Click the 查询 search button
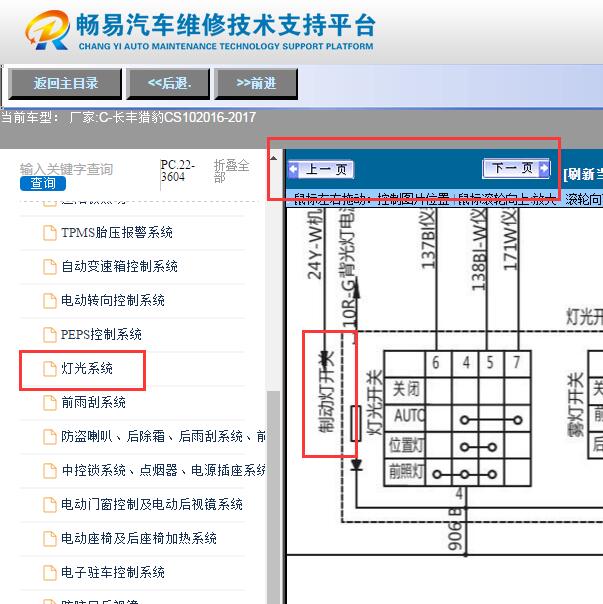Image resolution: width=603 pixels, height=604 pixels. click(43, 183)
